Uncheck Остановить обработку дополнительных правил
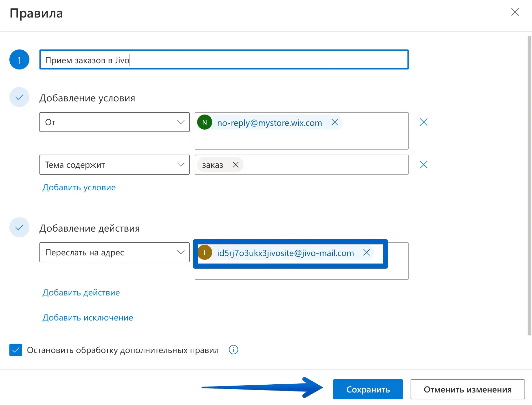 tap(16, 350)
